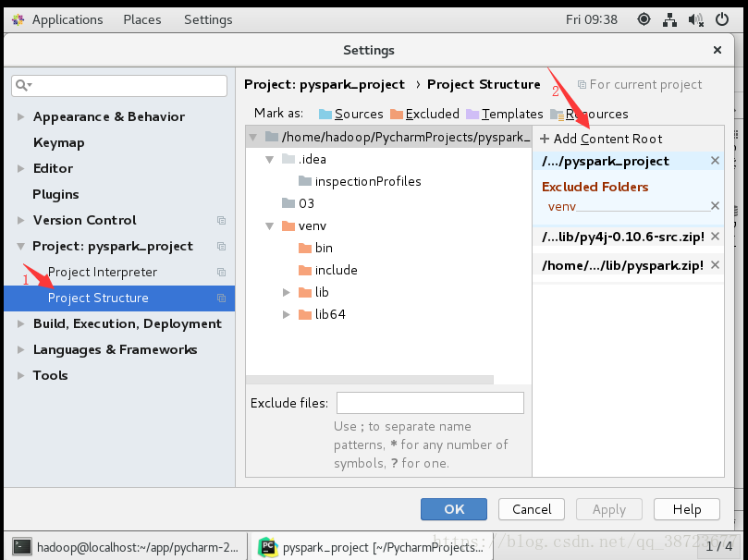Screen dimensions: 748x560
Task: Open the Places menu
Action: click(142, 19)
